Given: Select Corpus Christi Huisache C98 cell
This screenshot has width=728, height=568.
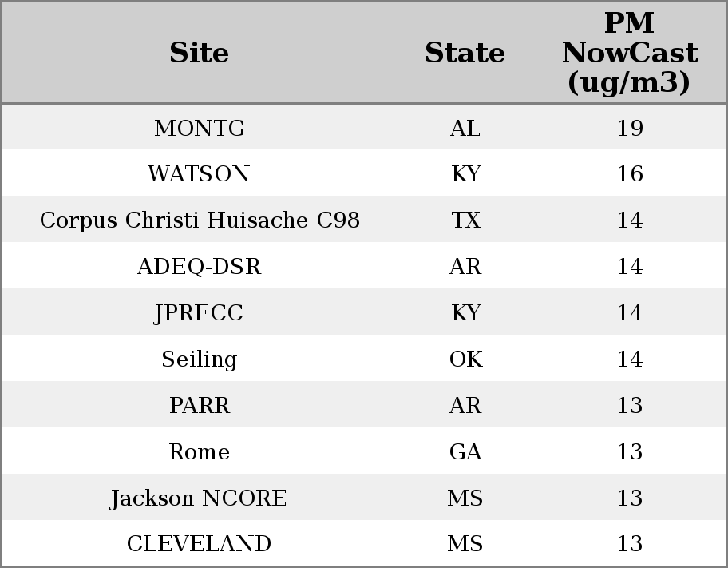Looking at the screenshot, I should (x=200, y=220).
